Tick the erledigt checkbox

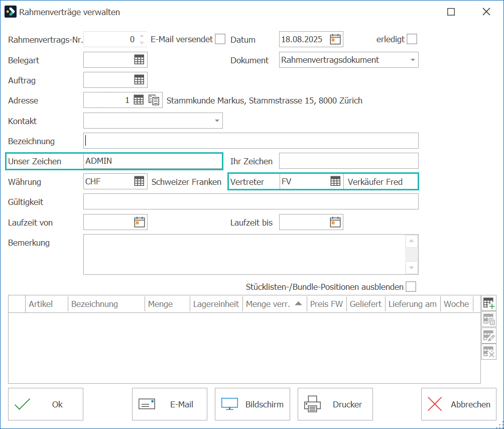412,39
